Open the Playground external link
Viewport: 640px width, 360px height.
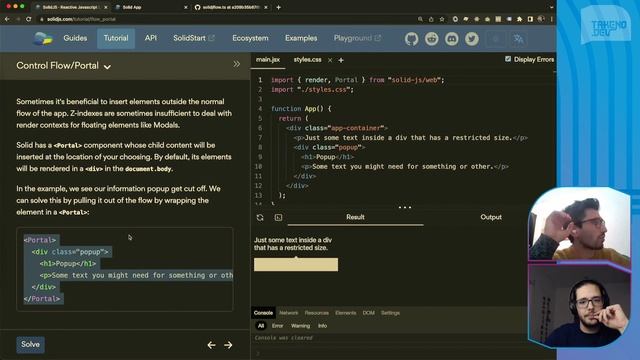pos(357,38)
